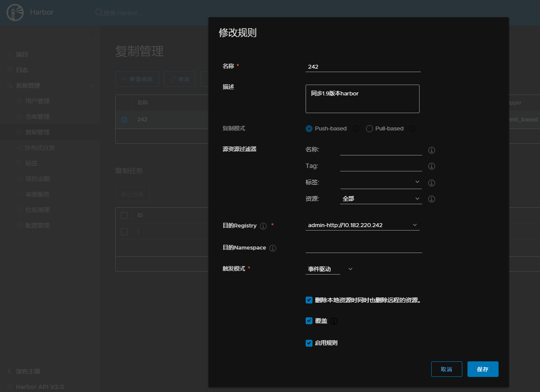
Task: Click the 保存 button
Action: [x=483, y=369]
